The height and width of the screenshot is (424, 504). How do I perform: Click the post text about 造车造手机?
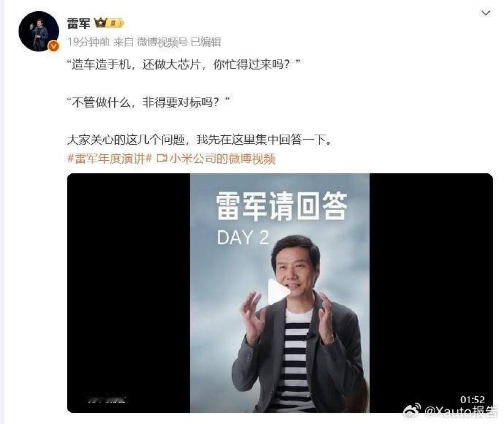183,64
